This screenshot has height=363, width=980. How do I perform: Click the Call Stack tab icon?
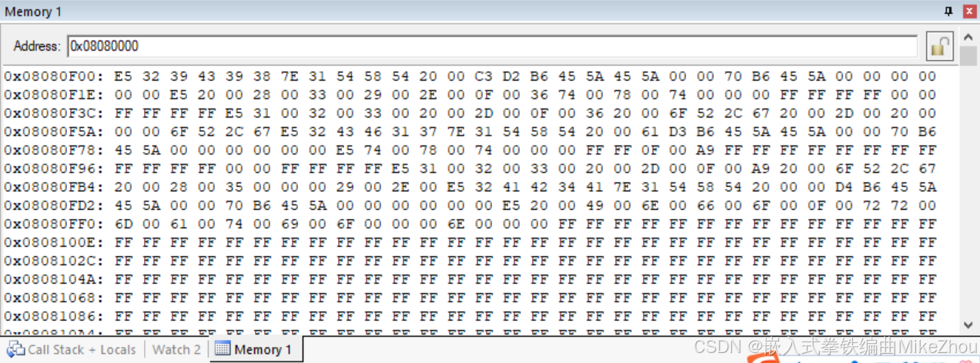(x=16, y=349)
